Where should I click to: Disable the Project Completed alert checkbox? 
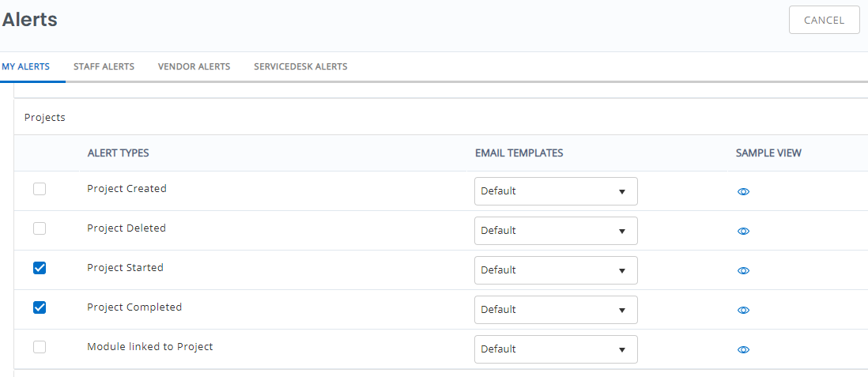click(x=40, y=307)
